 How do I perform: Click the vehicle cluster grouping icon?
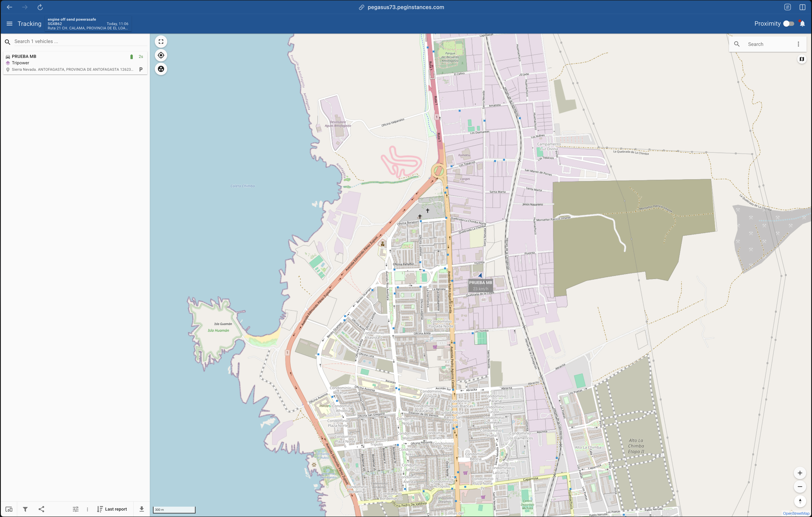tap(161, 69)
